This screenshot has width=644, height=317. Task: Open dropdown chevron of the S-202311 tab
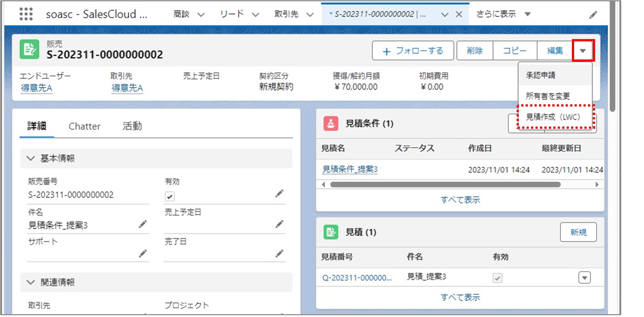click(445, 14)
